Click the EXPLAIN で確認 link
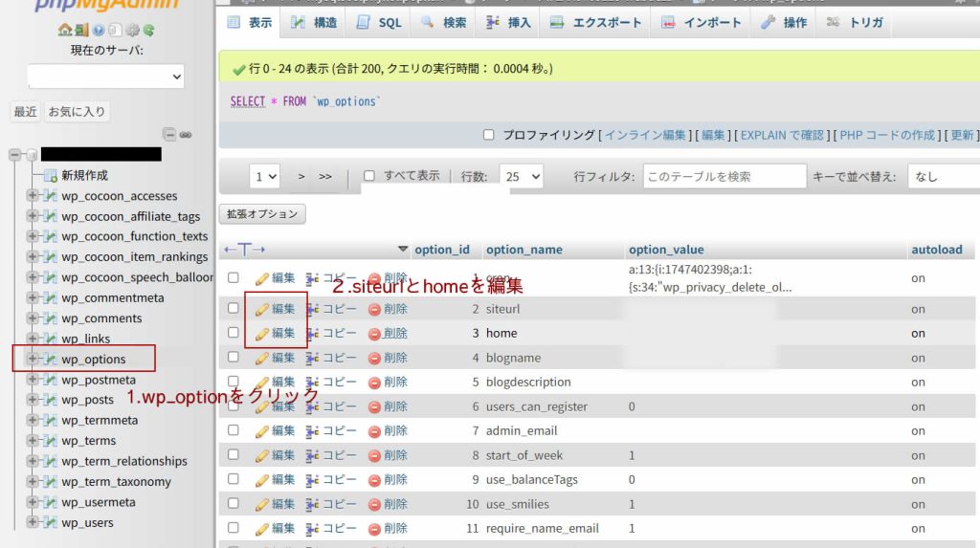Image resolution: width=980 pixels, height=548 pixels. click(x=782, y=135)
